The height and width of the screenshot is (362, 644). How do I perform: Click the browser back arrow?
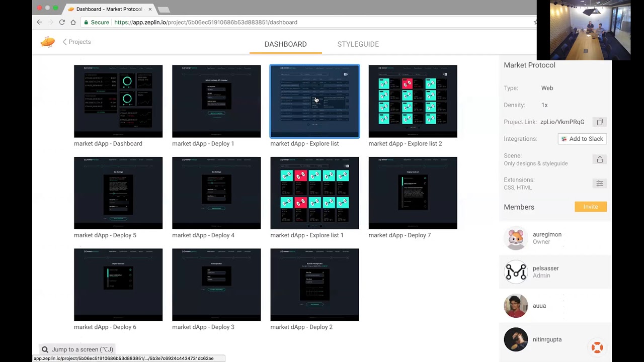(40, 22)
